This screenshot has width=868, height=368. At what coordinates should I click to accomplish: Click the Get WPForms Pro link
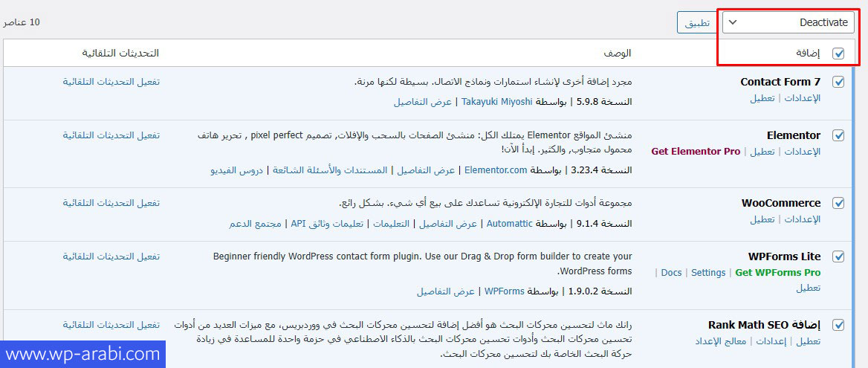(x=778, y=272)
